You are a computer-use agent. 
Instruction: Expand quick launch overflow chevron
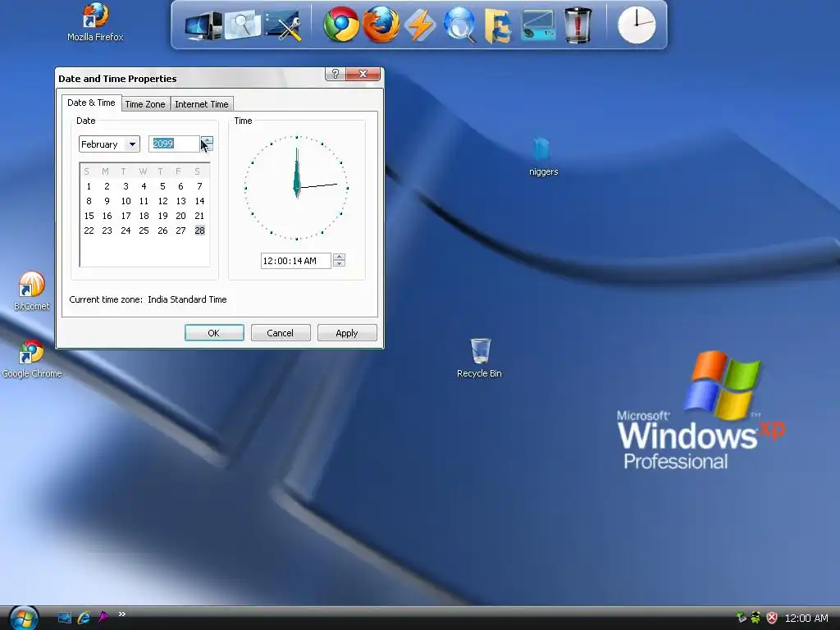pos(122,614)
